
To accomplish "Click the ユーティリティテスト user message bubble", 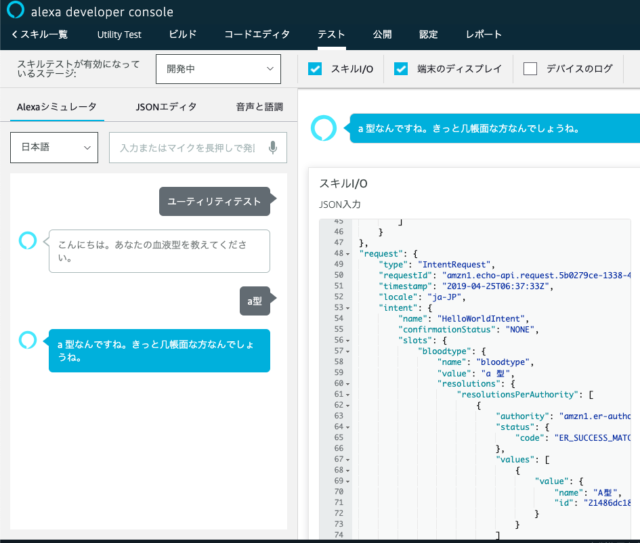I will click(215, 201).
